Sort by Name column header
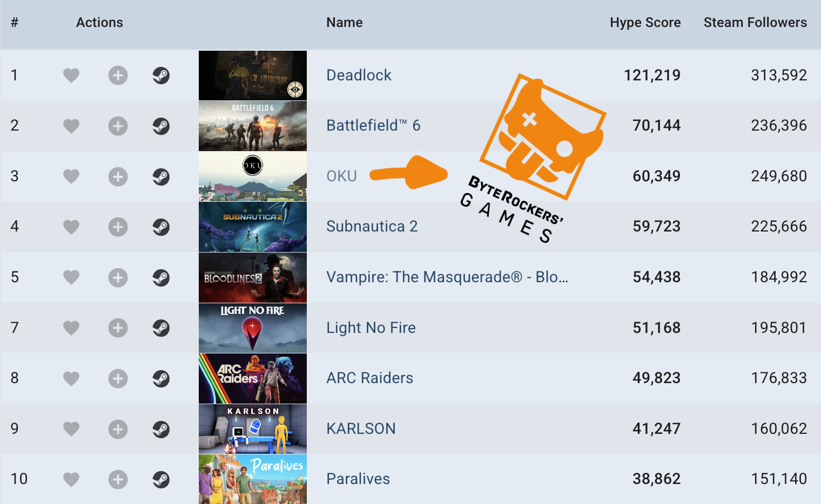Image resolution: width=821 pixels, height=504 pixels. coord(344,23)
